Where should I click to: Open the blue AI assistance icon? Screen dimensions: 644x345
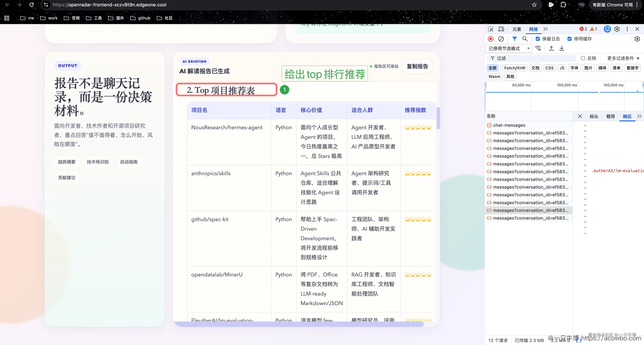pos(607,29)
